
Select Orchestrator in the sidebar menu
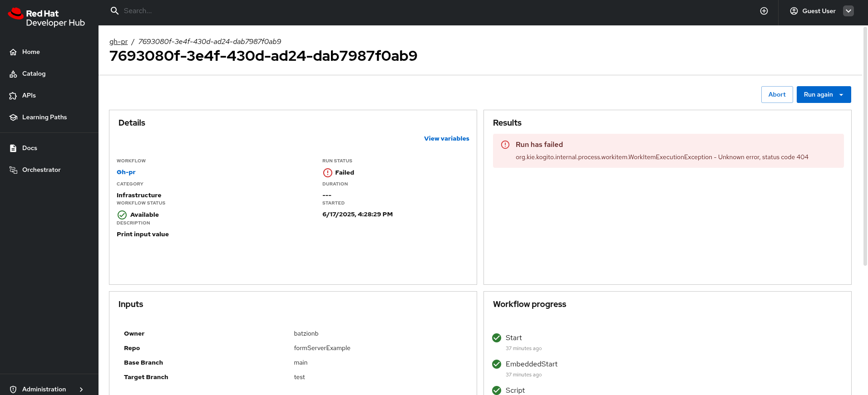click(x=41, y=170)
